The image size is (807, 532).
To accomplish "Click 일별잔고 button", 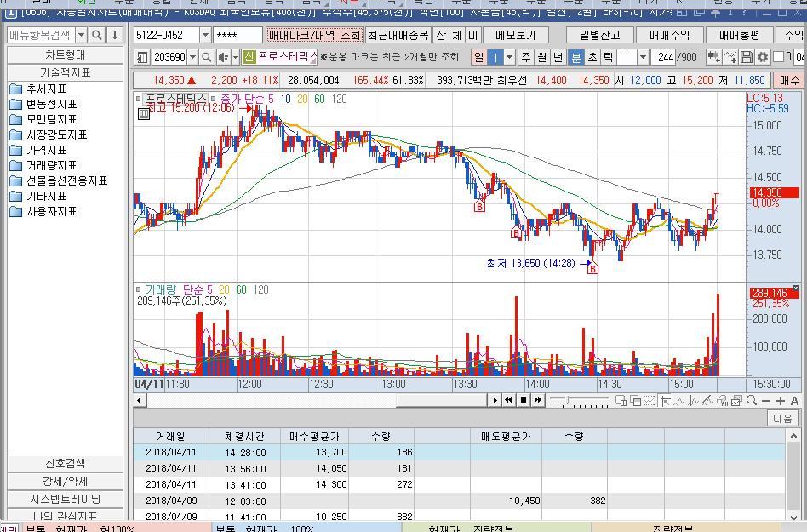I will pyautogui.click(x=599, y=35).
